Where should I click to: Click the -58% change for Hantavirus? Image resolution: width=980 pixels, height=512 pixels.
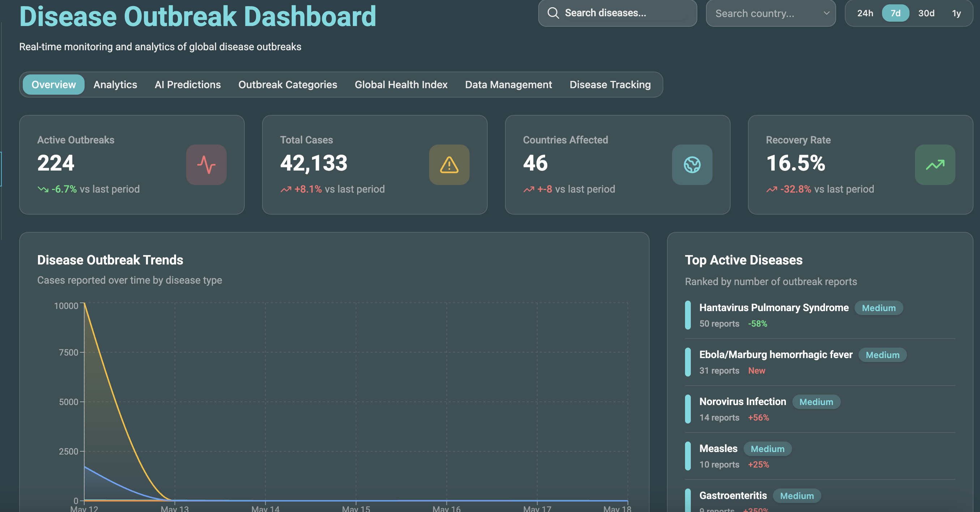point(757,324)
